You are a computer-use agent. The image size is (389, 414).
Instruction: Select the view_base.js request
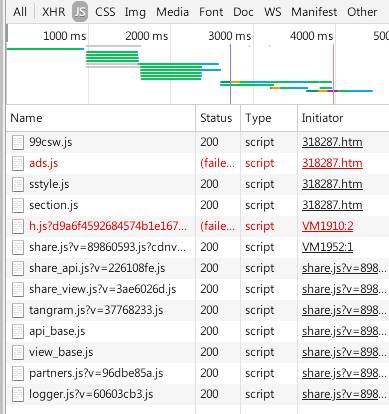click(x=61, y=352)
